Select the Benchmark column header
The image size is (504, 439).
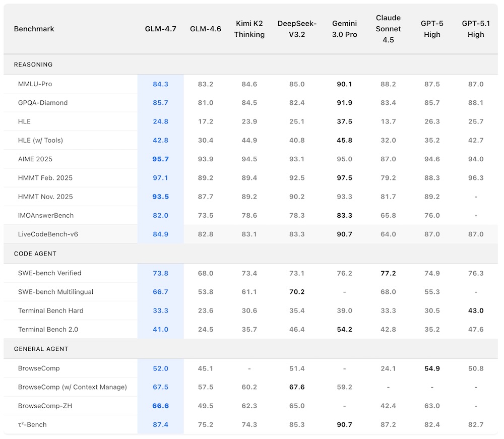[x=34, y=29]
